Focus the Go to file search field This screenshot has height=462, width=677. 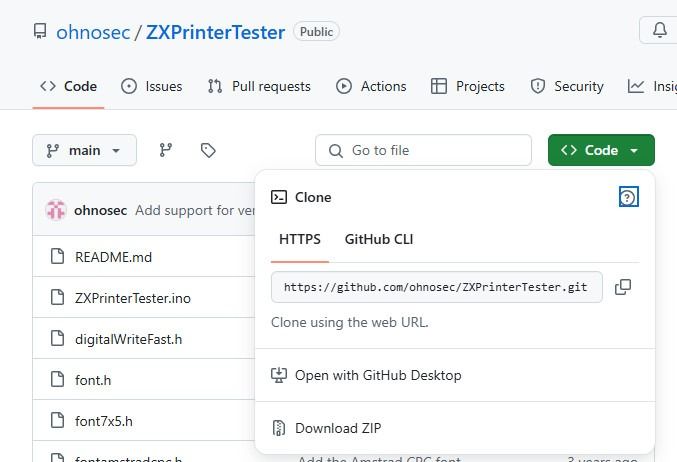(x=423, y=150)
